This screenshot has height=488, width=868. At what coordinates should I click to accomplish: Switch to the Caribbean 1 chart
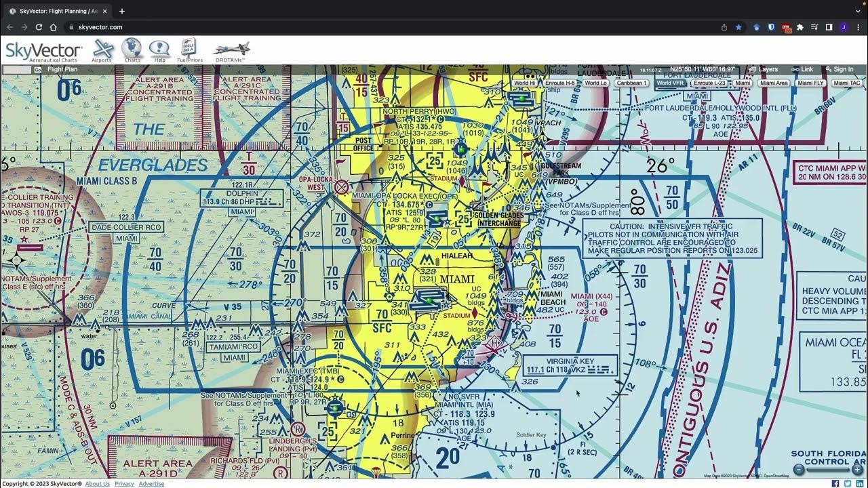tap(631, 83)
